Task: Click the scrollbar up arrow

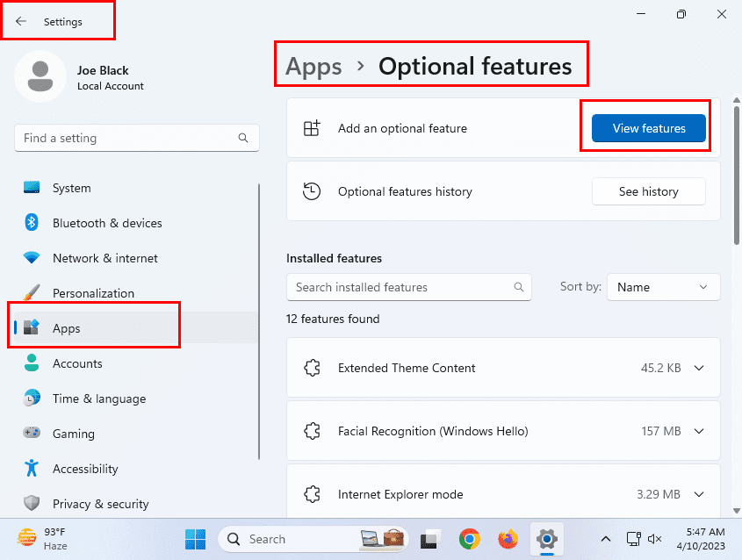Action: tap(737, 100)
